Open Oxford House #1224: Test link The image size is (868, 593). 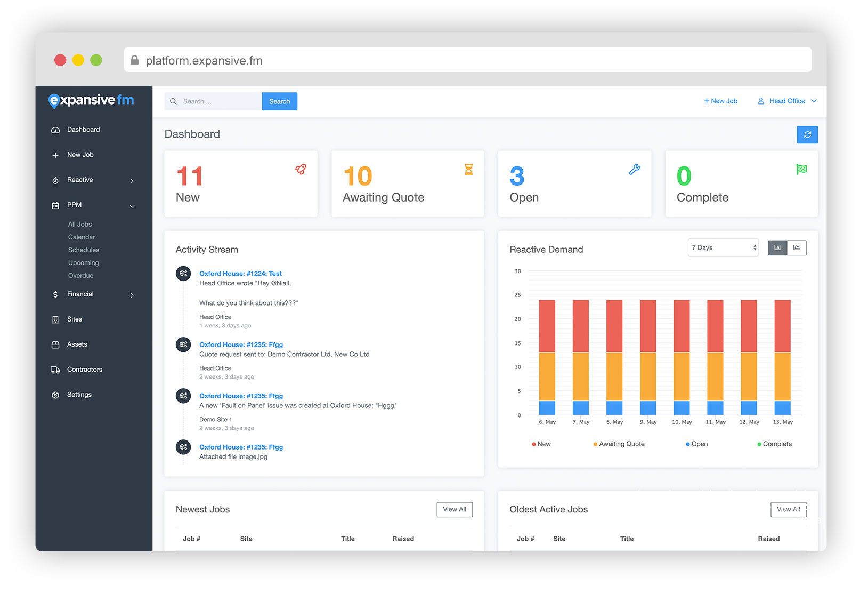pyautogui.click(x=240, y=274)
